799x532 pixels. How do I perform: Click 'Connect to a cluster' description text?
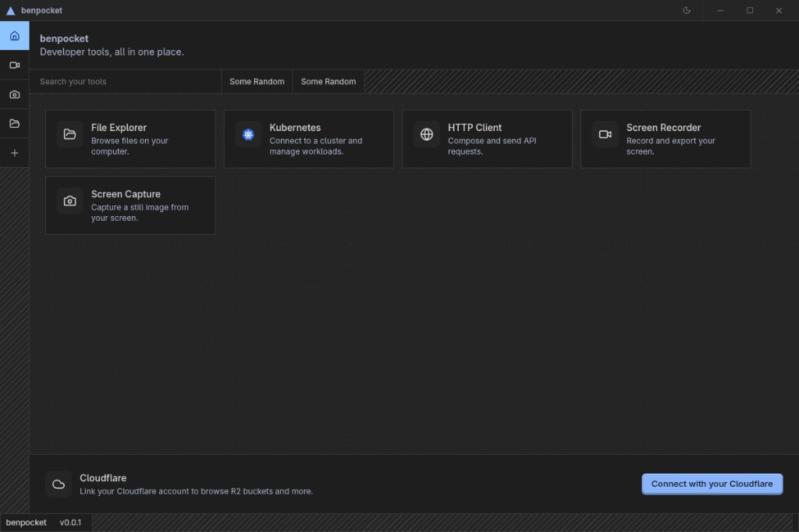(x=315, y=146)
